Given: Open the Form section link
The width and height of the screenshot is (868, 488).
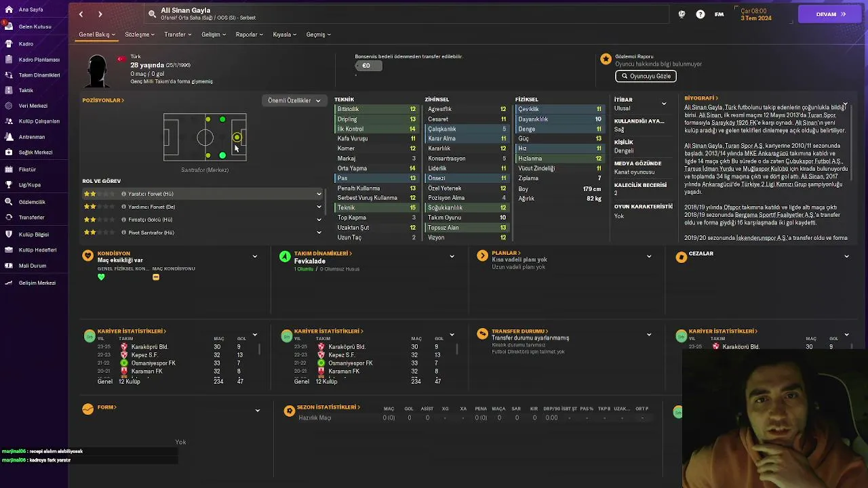Looking at the screenshot, I should coord(107,407).
